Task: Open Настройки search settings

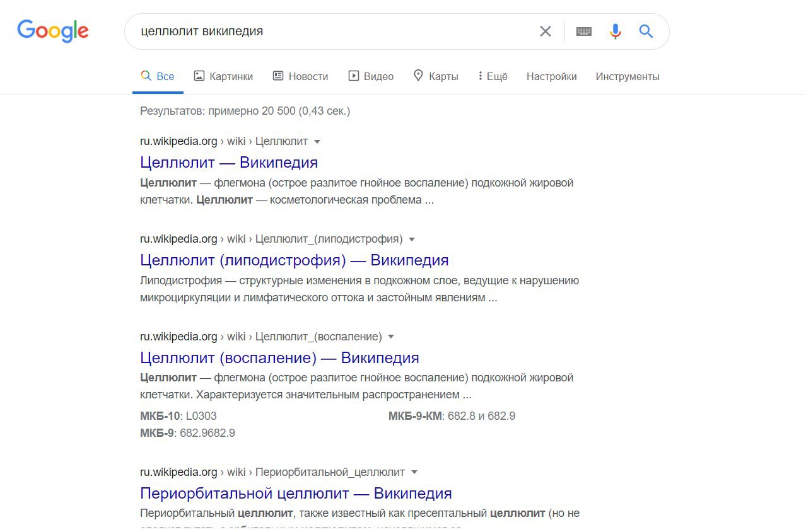Action: (551, 76)
